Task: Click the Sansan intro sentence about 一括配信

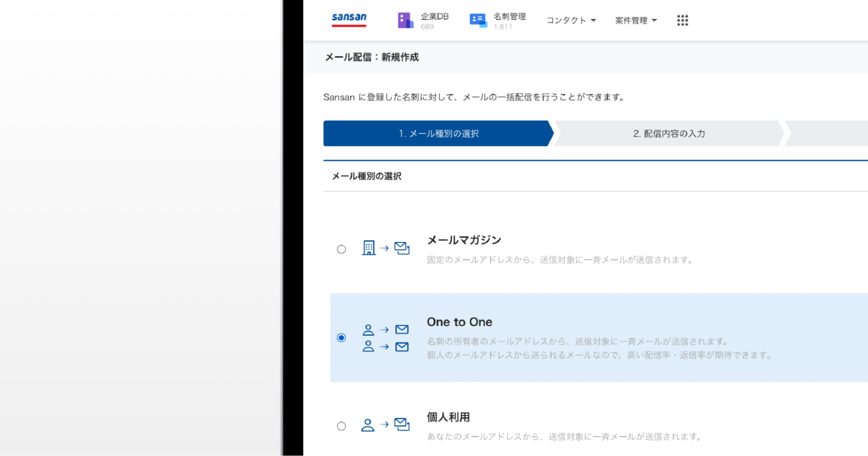Action: click(475, 97)
